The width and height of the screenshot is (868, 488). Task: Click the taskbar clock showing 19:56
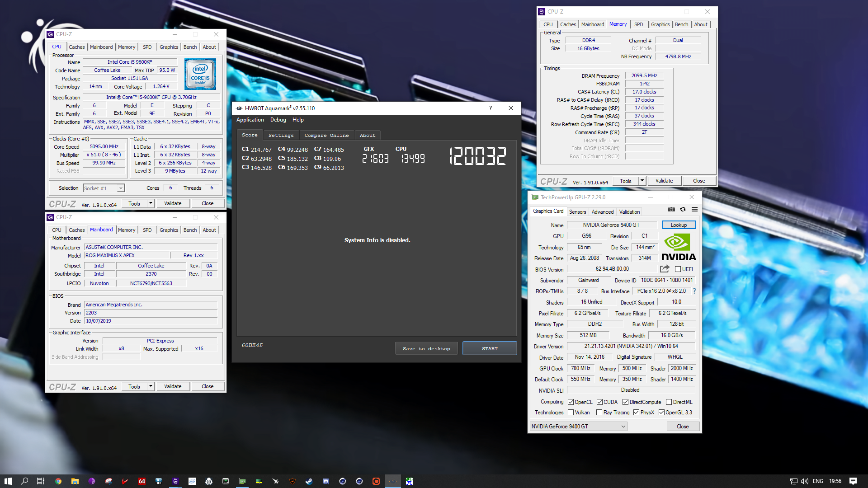(x=835, y=481)
